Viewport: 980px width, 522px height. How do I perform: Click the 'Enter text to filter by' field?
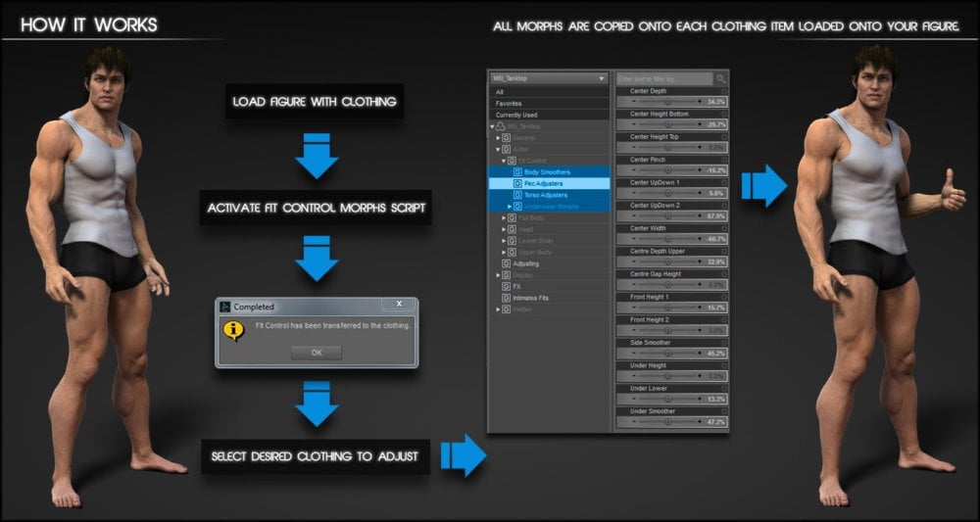(x=664, y=78)
